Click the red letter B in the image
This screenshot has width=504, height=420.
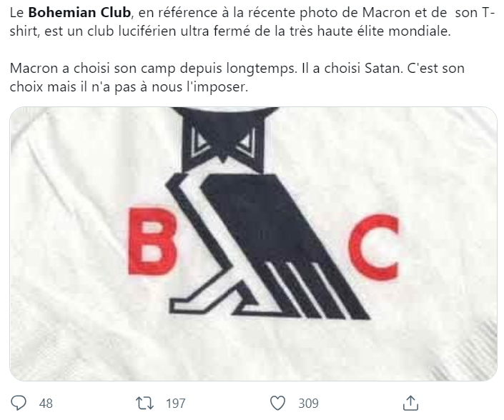[152, 241]
